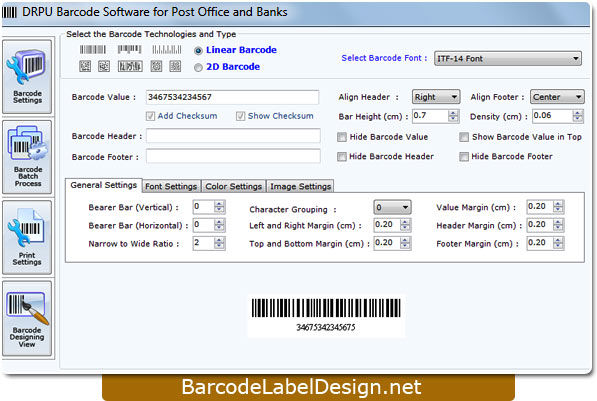Open Barcode Batch Process panel
Viewport: 597px width, 401px height.
[x=27, y=157]
